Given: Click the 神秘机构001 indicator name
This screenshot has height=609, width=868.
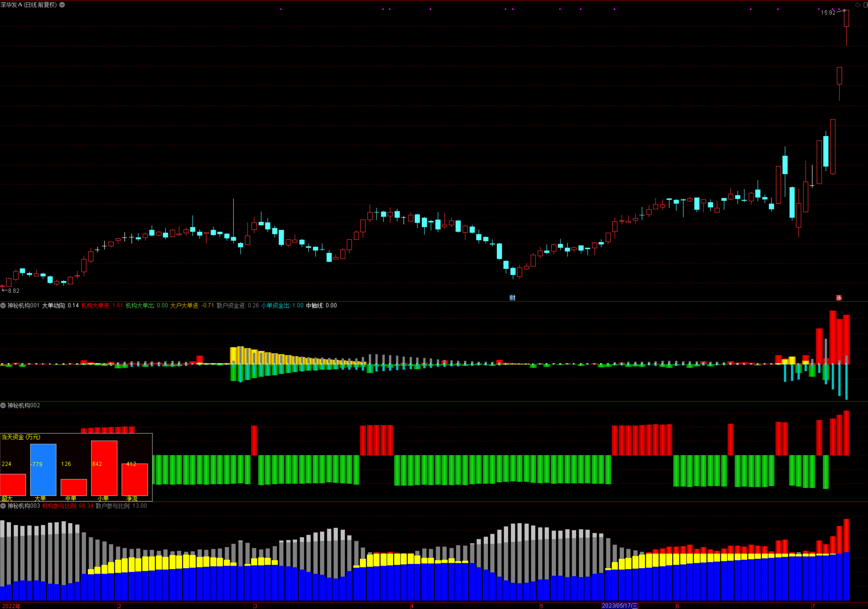Looking at the screenshot, I should pyautogui.click(x=23, y=305).
